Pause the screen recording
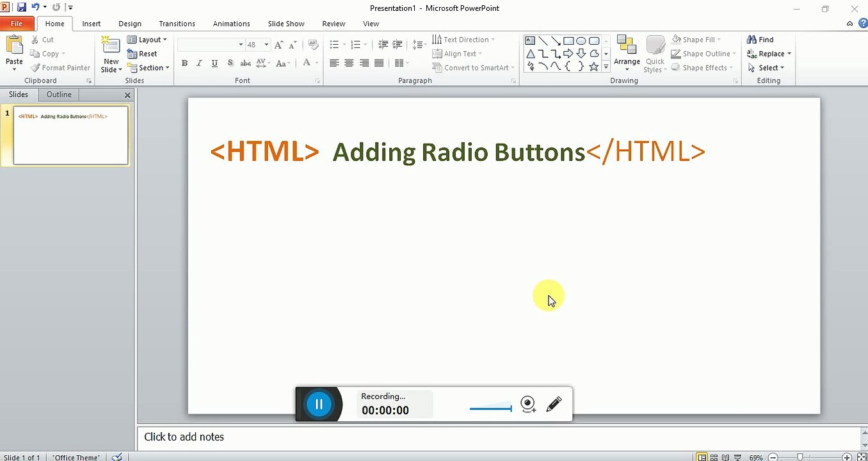Image resolution: width=868 pixels, height=461 pixels. 319,404
